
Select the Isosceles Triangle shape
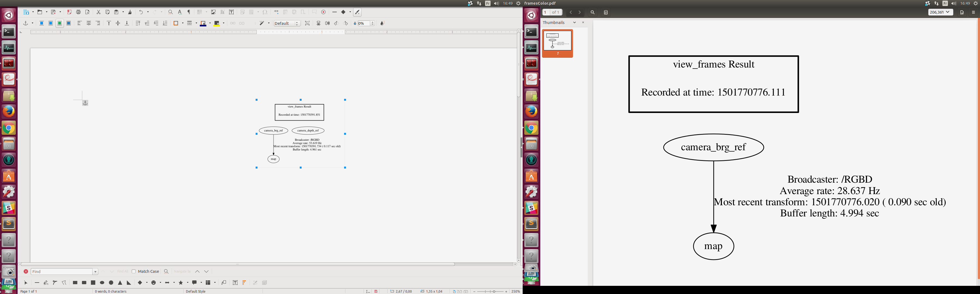point(120,283)
